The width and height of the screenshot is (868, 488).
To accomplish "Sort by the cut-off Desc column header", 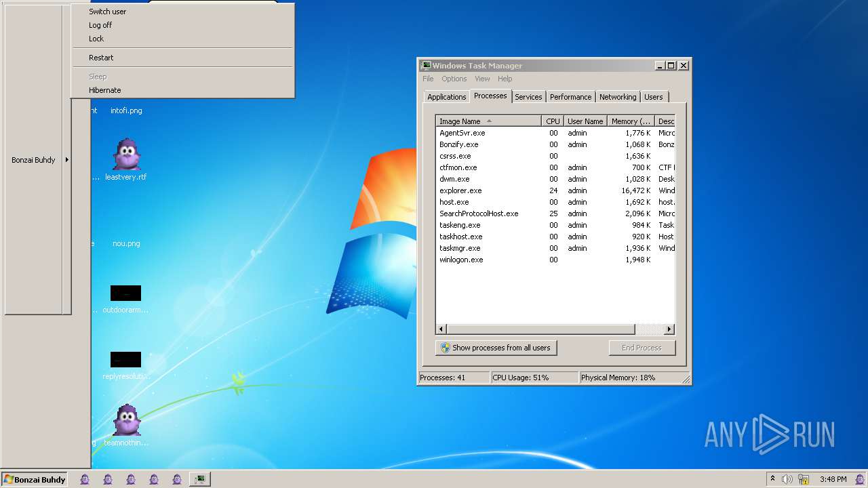I will [665, 121].
